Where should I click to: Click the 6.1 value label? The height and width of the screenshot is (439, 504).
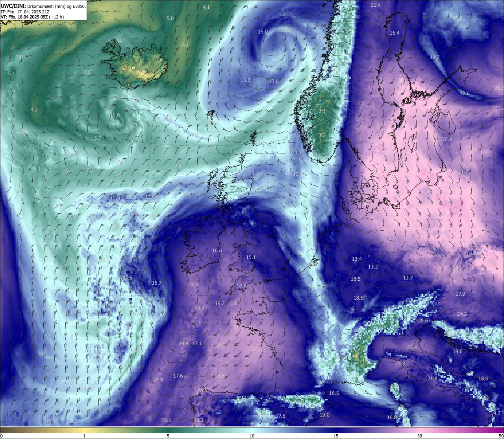[37, 169]
